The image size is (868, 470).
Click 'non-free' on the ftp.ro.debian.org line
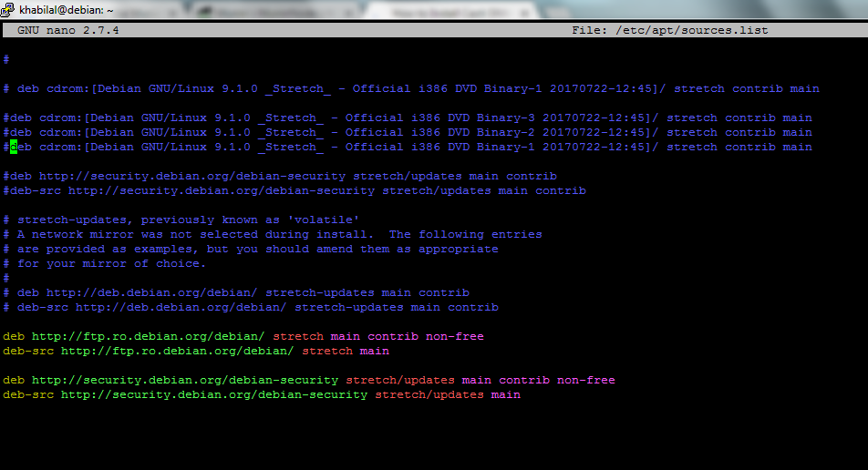pyautogui.click(x=454, y=337)
